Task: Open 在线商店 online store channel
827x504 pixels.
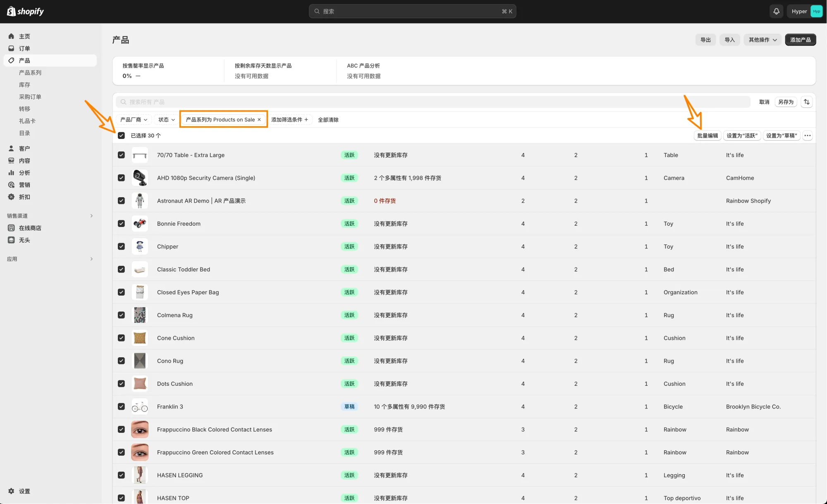Action: point(30,228)
